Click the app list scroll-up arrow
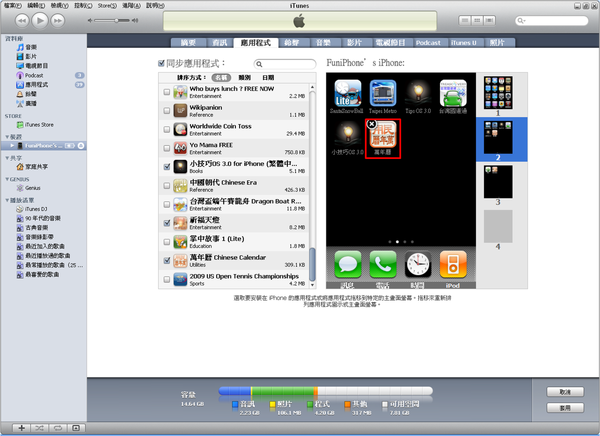 312,88
